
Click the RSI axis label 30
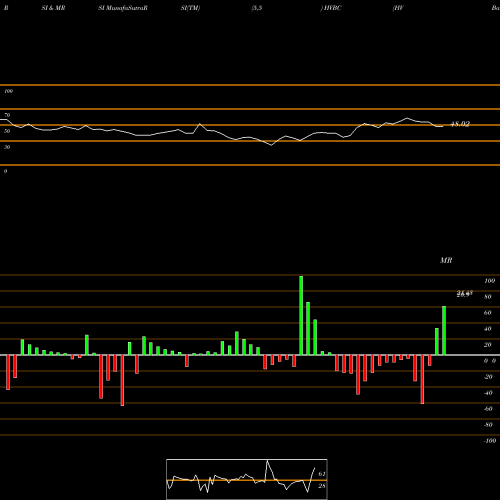[7, 147]
